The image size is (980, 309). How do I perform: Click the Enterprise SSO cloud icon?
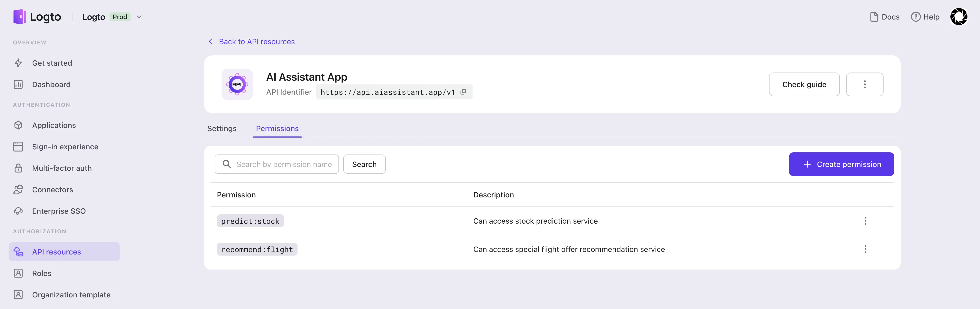pyautogui.click(x=18, y=211)
